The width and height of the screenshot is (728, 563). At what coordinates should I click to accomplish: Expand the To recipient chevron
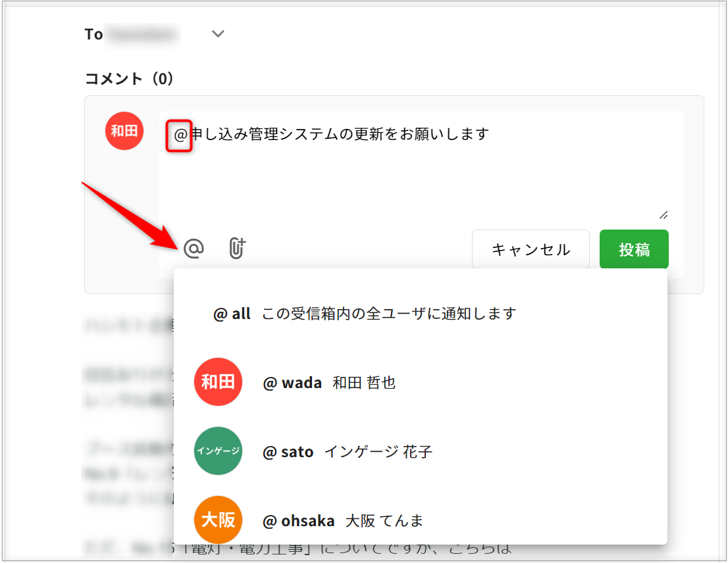218,34
